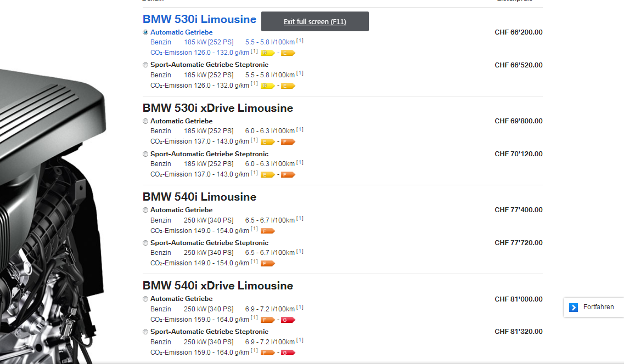Click price CHF 66'520.00

click(519, 65)
